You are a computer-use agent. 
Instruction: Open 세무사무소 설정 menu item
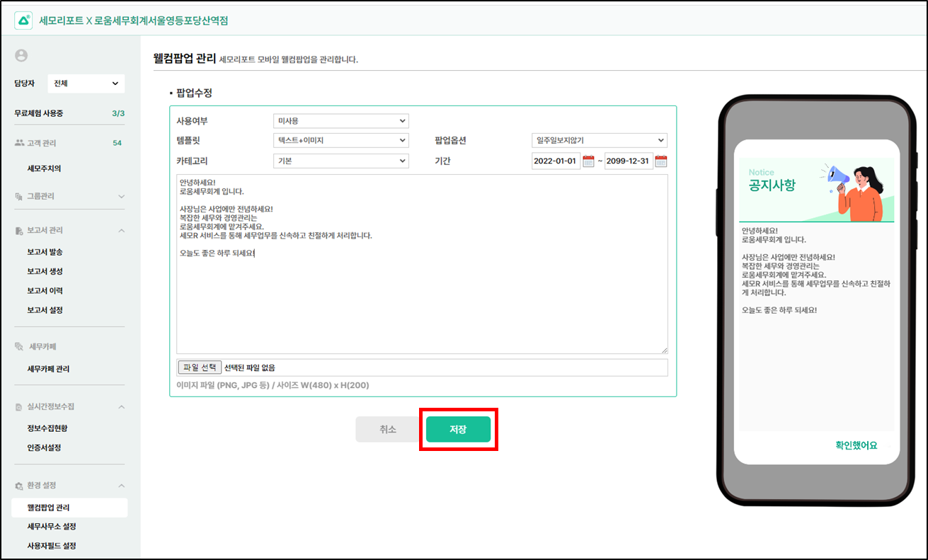tap(52, 527)
